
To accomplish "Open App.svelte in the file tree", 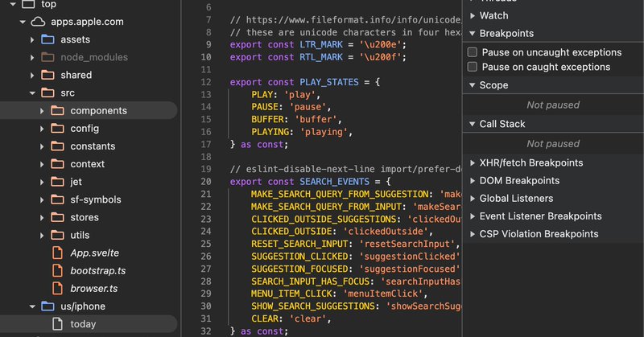I will 94,253.
